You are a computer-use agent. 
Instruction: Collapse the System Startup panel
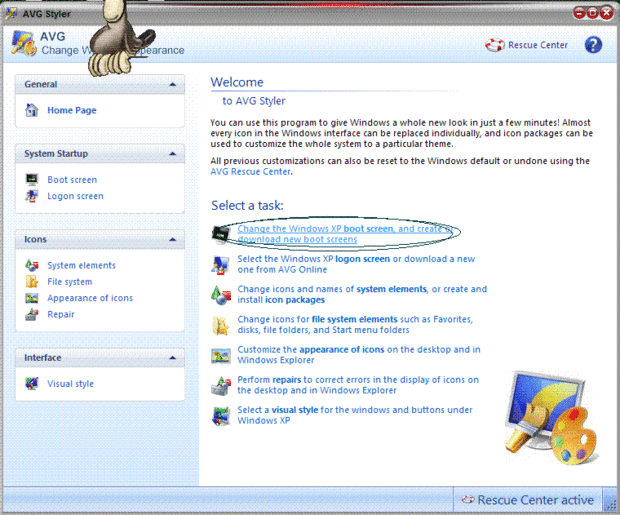(x=172, y=153)
